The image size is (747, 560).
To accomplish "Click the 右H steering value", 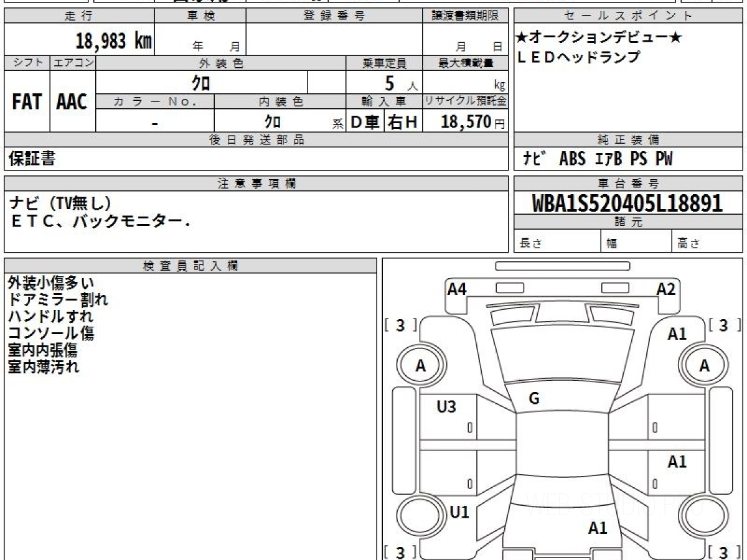I will (403, 122).
